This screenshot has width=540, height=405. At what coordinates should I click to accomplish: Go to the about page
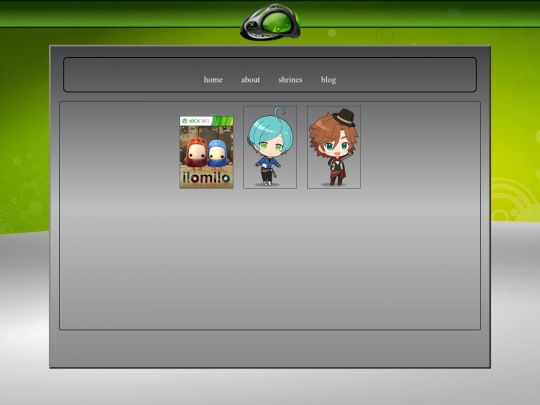(250, 80)
